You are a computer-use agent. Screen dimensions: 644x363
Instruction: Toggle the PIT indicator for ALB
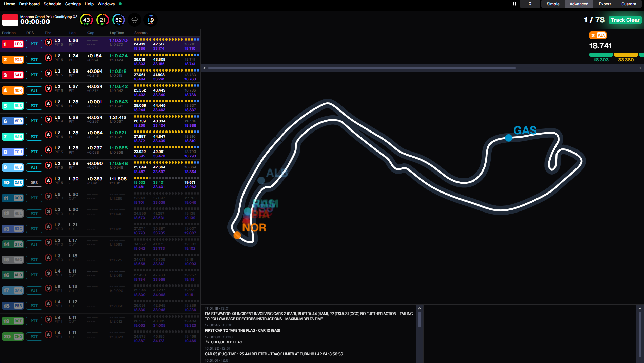[x=34, y=167]
